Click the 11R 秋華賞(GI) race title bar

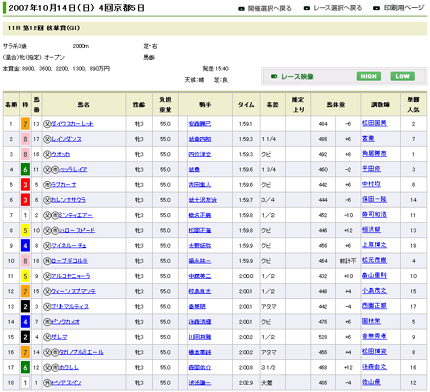click(215, 28)
